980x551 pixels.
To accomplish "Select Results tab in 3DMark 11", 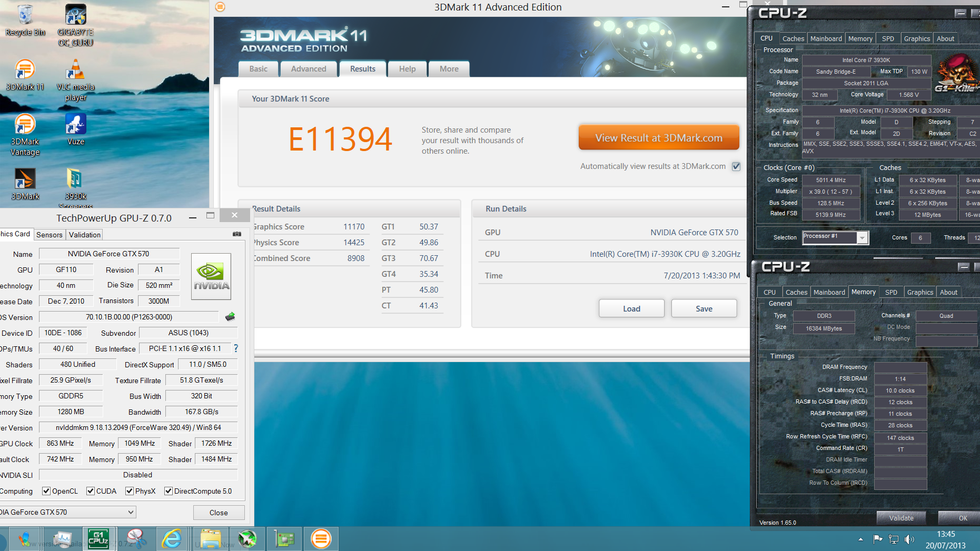I will [362, 69].
